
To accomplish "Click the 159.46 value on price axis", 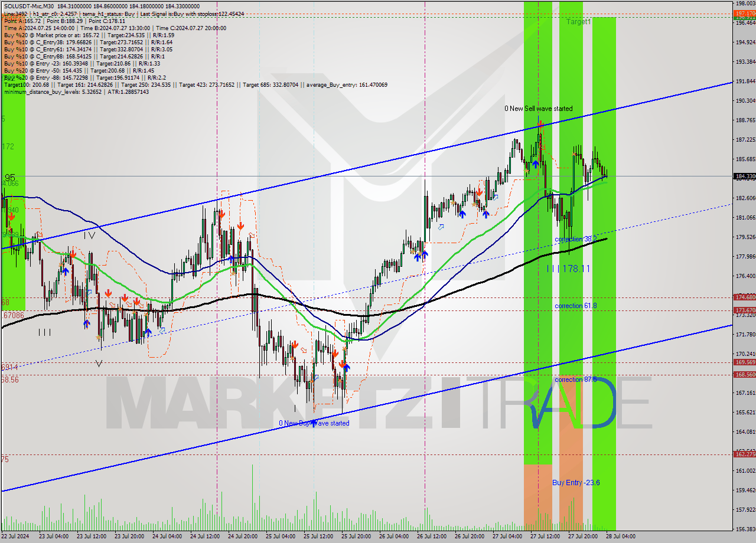I will click(745, 490).
